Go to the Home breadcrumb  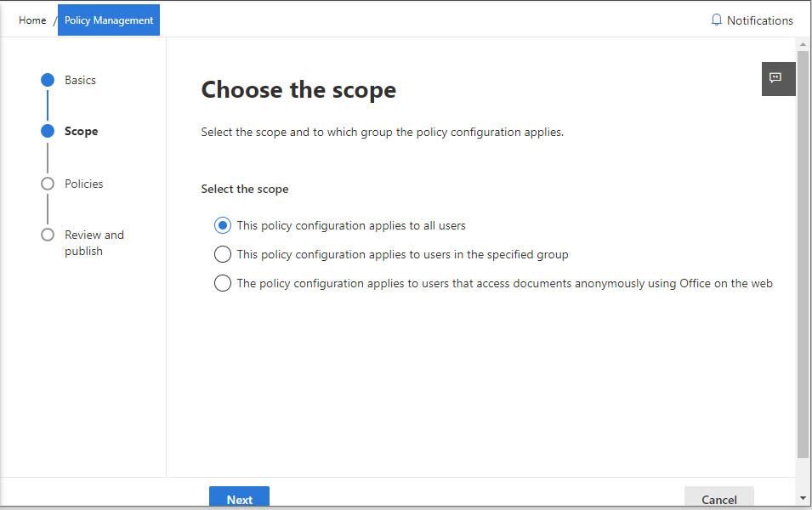(x=32, y=20)
